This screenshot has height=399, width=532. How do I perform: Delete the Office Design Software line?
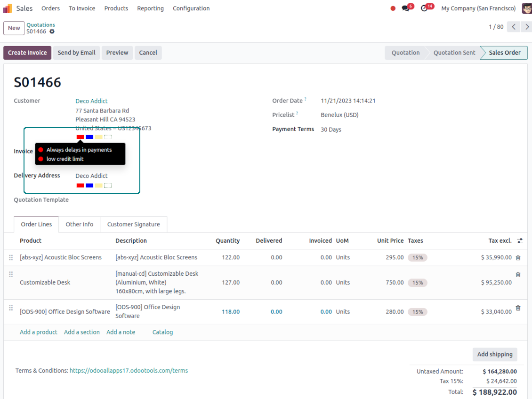click(518, 308)
